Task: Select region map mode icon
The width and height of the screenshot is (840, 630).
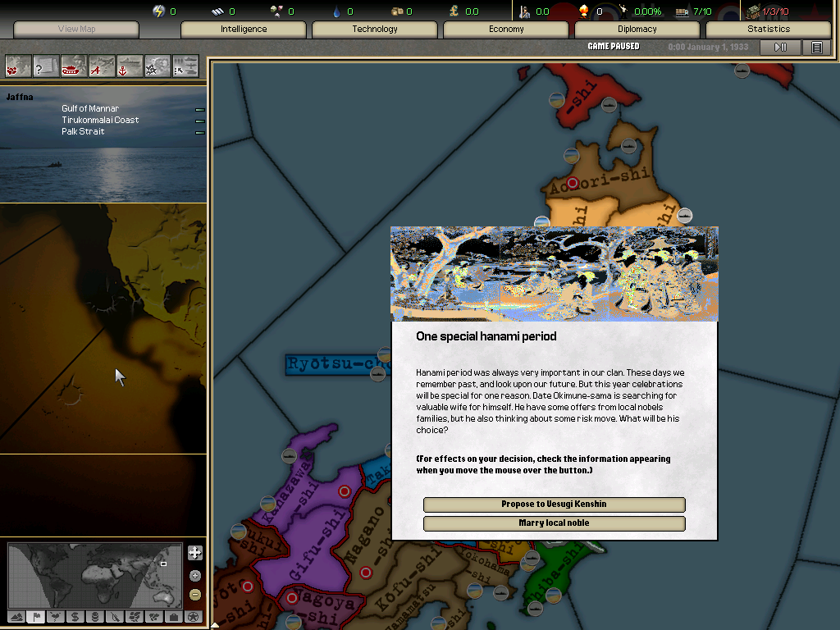Action: (x=135, y=617)
